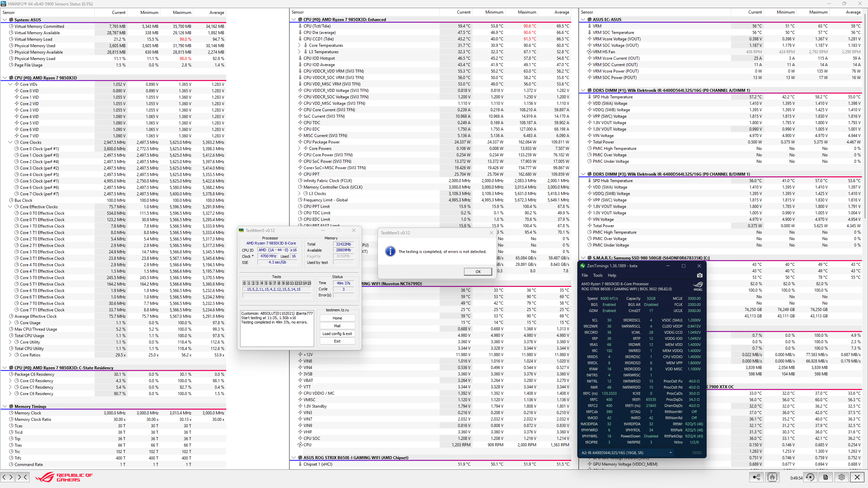868x488 pixels.
Task: Click the left arrow column-shift icon
Action: 4,477
